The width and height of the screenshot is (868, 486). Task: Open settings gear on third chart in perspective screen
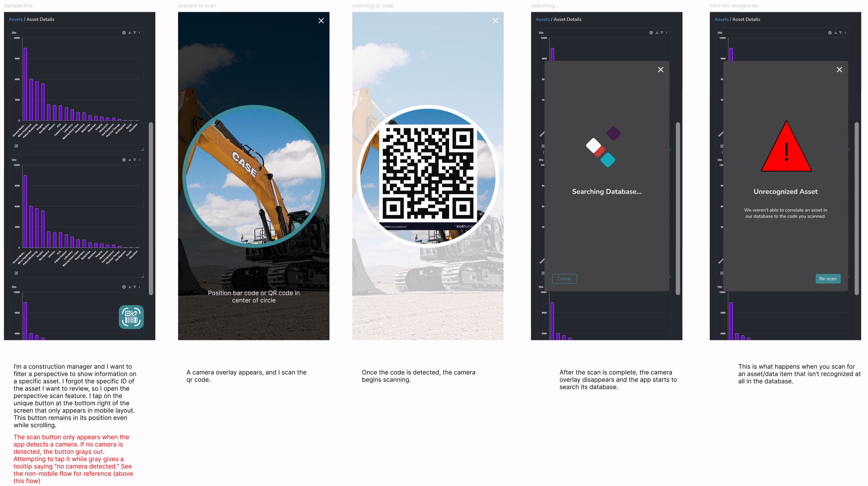click(124, 287)
